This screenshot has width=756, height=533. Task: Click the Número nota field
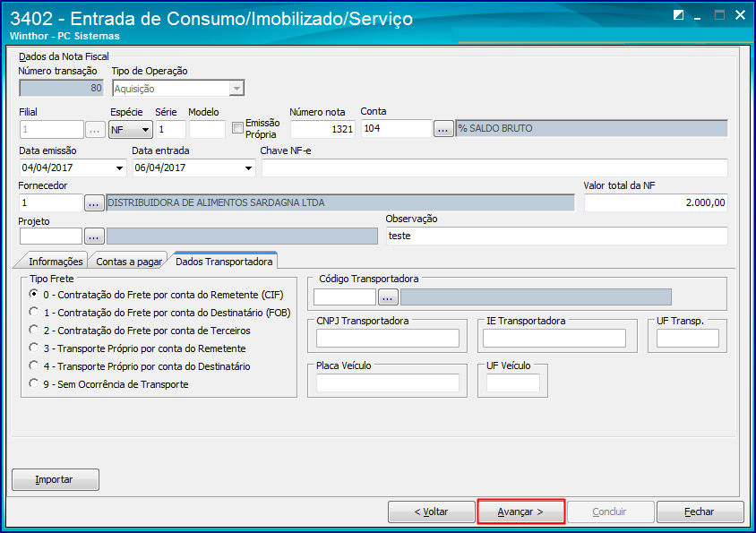coord(322,129)
